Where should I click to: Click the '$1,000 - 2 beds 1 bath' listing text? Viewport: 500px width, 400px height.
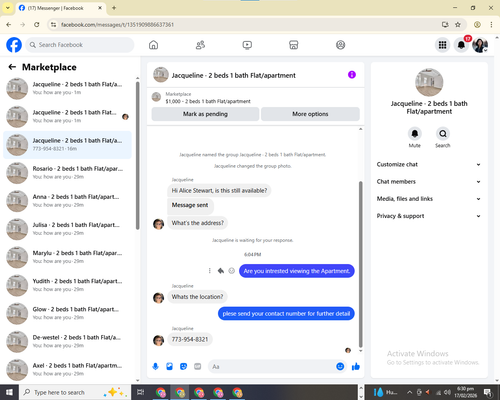[208, 101]
